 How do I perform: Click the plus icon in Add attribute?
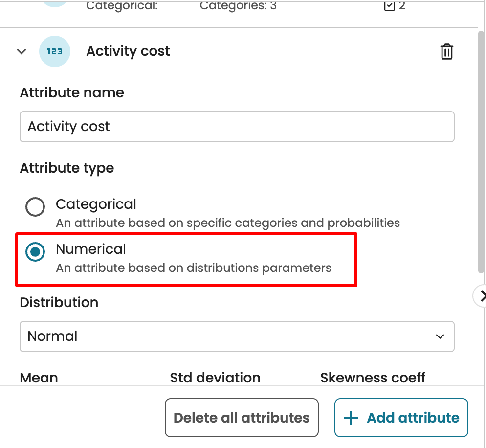click(x=351, y=418)
